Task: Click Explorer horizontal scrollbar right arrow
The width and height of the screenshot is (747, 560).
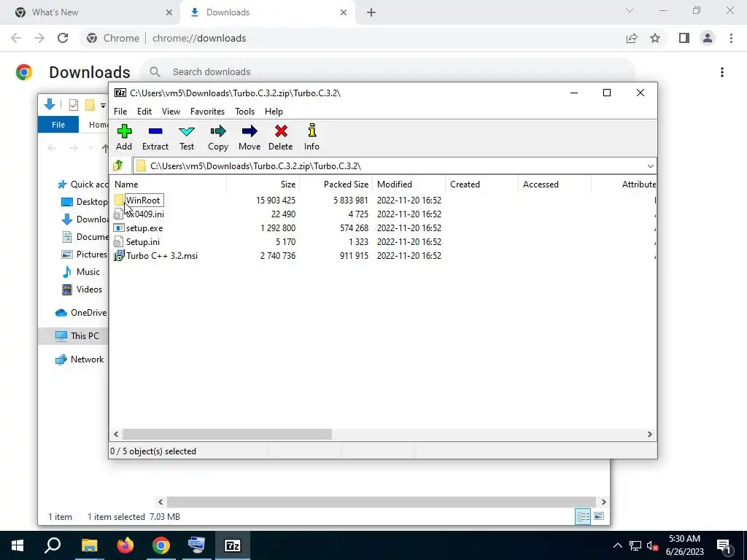Action: pos(603,502)
